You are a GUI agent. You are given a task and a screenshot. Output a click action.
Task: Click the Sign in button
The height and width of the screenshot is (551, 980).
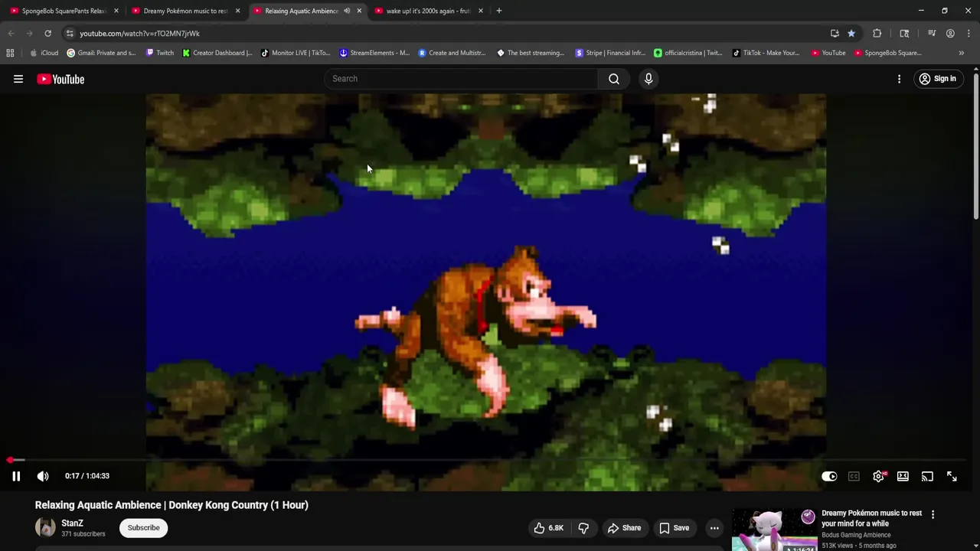click(938, 79)
